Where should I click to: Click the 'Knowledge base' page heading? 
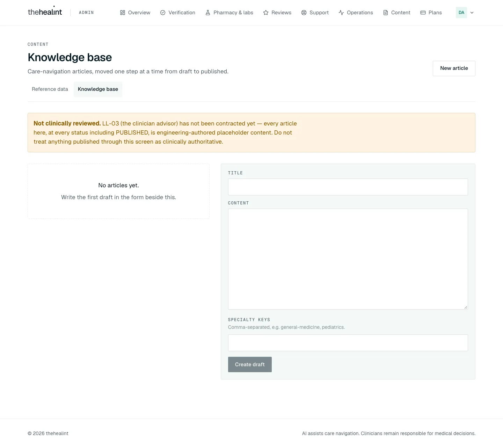coord(70,57)
